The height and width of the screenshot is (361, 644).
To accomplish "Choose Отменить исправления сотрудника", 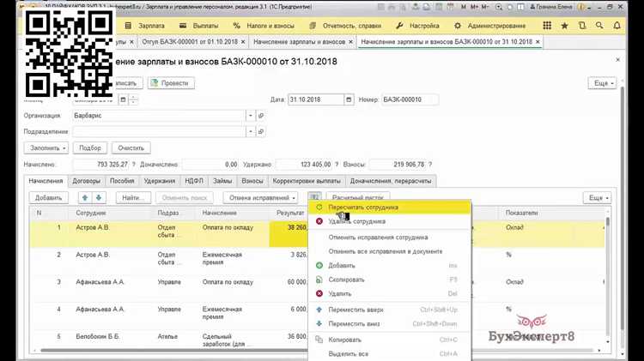I will point(389,238).
